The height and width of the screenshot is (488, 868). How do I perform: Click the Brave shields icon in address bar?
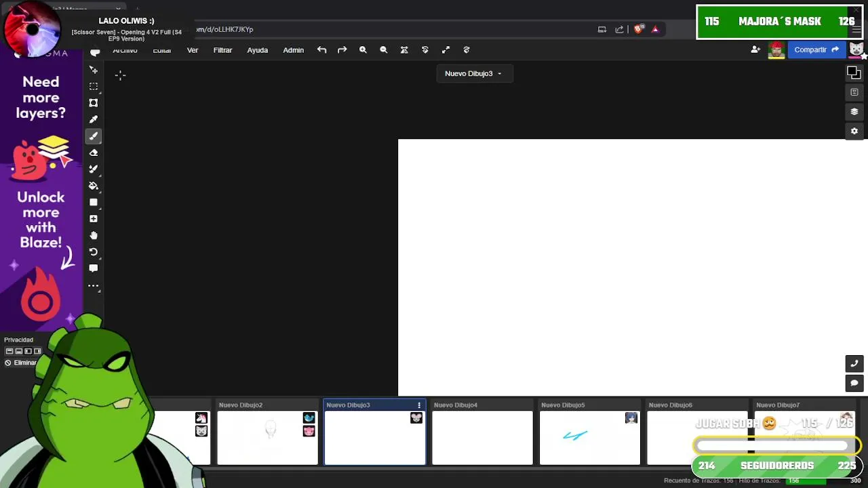pyautogui.click(x=638, y=29)
